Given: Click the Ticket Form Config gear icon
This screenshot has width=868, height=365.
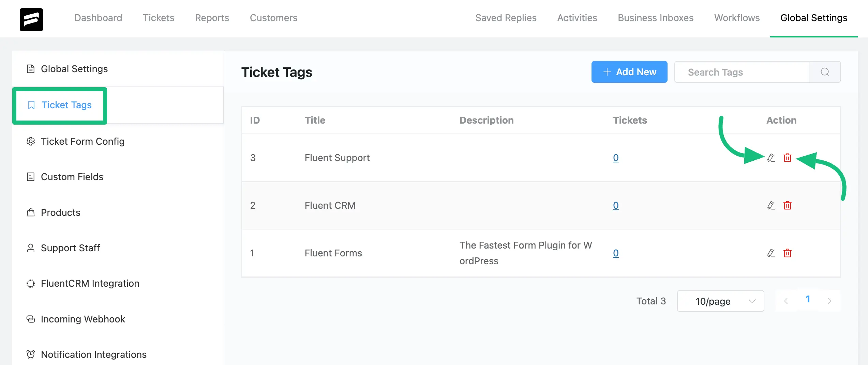Looking at the screenshot, I should pyautogui.click(x=31, y=141).
